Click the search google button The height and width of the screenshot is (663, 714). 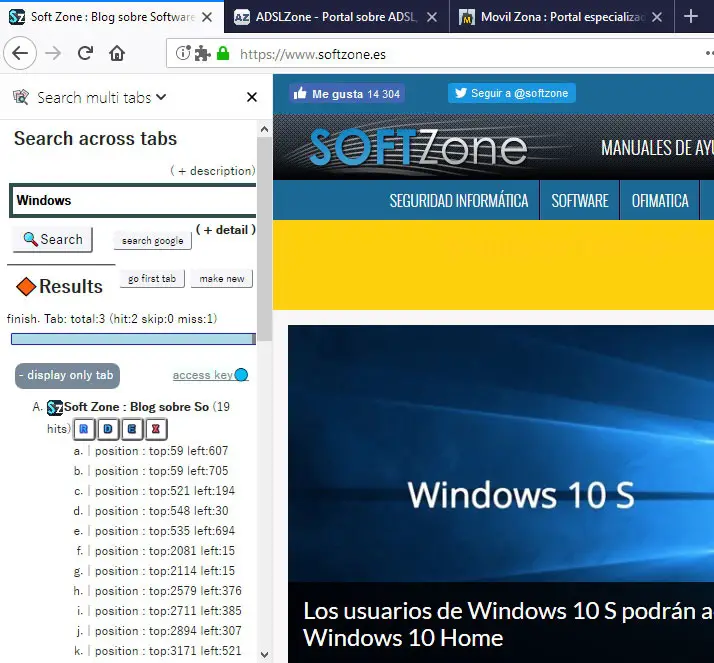153,240
